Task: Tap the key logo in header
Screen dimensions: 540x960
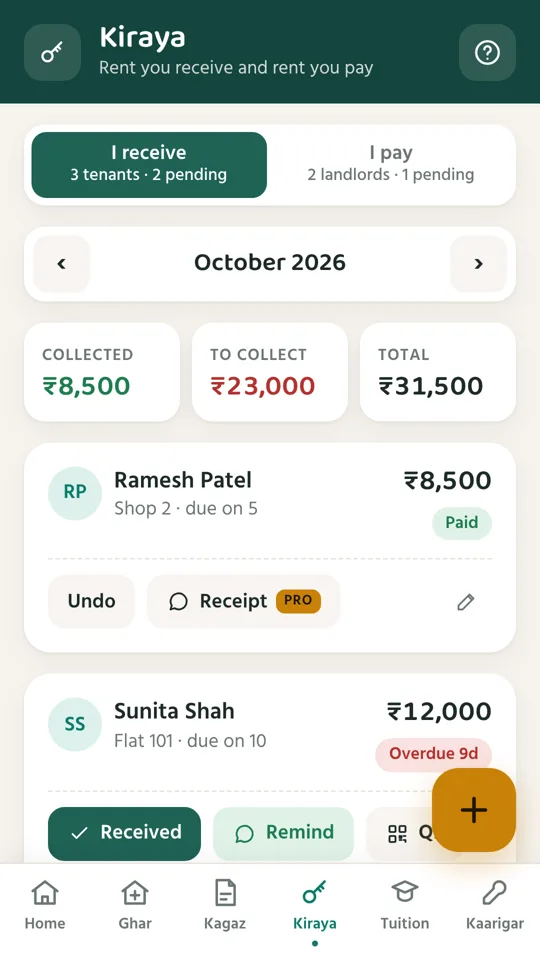Action: [x=52, y=53]
